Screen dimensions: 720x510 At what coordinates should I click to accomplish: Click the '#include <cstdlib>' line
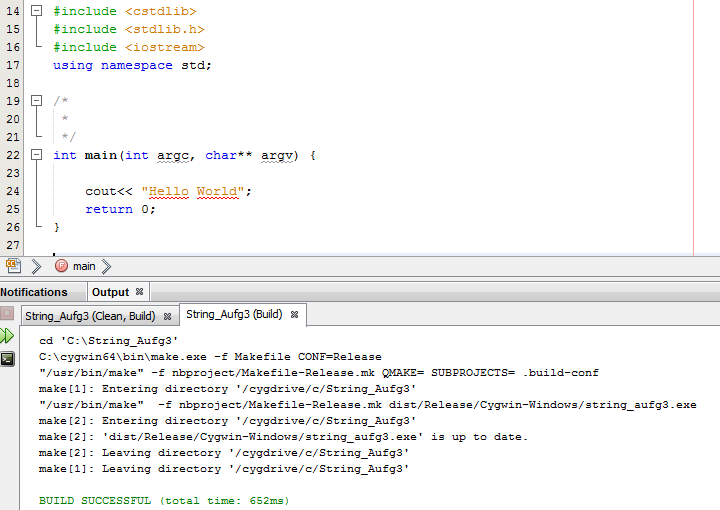pyautogui.click(x=124, y=11)
